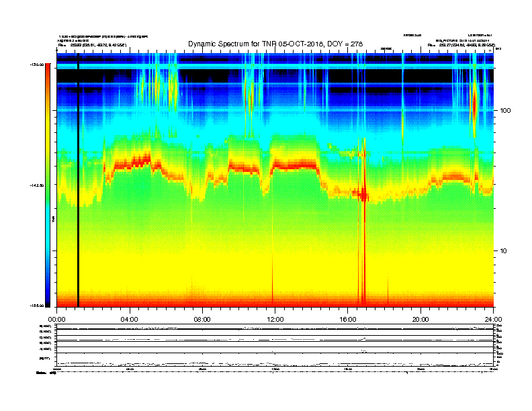Click the black vertical data-gap line near 01:00
The width and height of the screenshot is (532, 411).
(x=78, y=180)
